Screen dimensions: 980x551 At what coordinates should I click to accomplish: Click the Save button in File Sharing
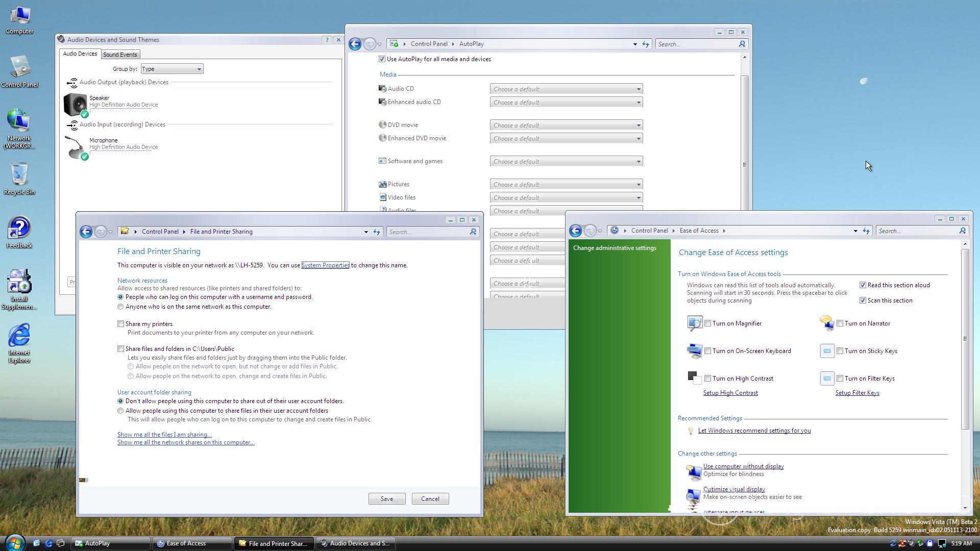pyautogui.click(x=386, y=499)
